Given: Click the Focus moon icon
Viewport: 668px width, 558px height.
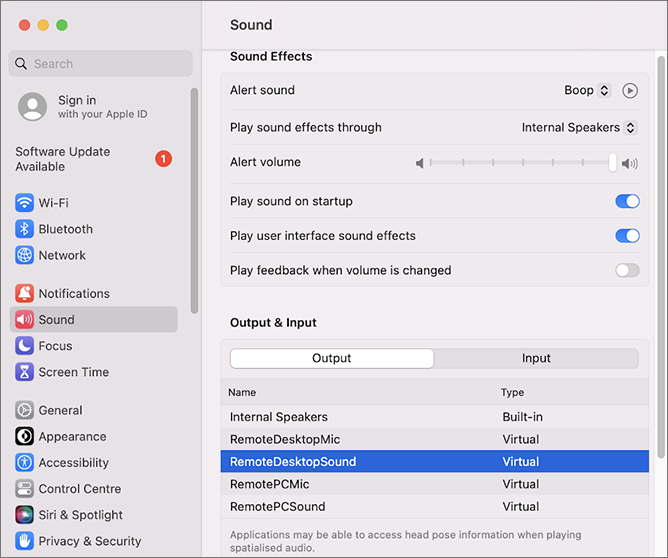Looking at the screenshot, I should tap(25, 346).
